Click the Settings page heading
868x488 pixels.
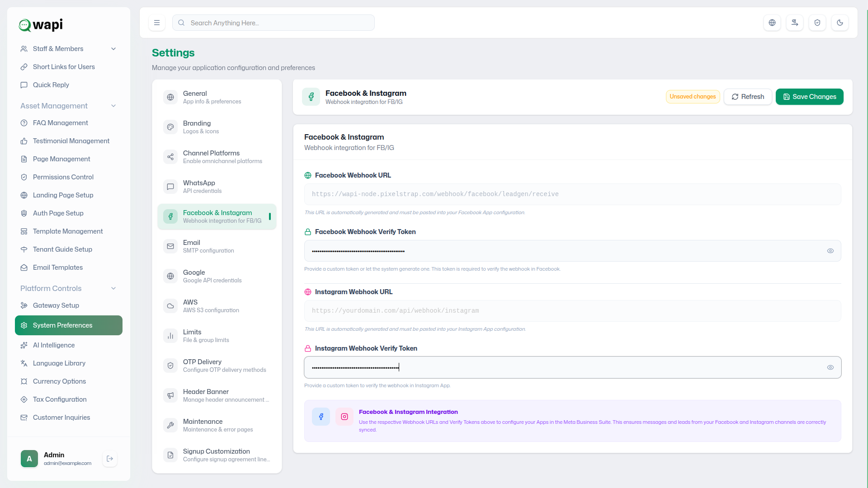click(x=173, y=53)
